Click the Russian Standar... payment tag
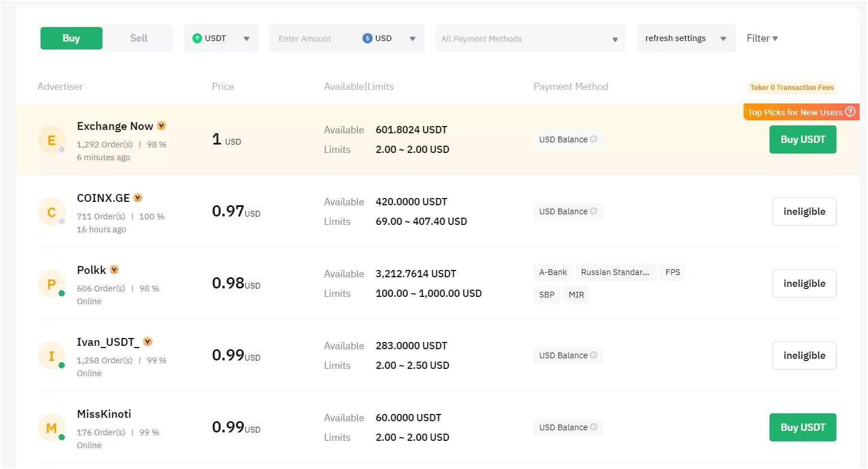 tap(615, 272)
